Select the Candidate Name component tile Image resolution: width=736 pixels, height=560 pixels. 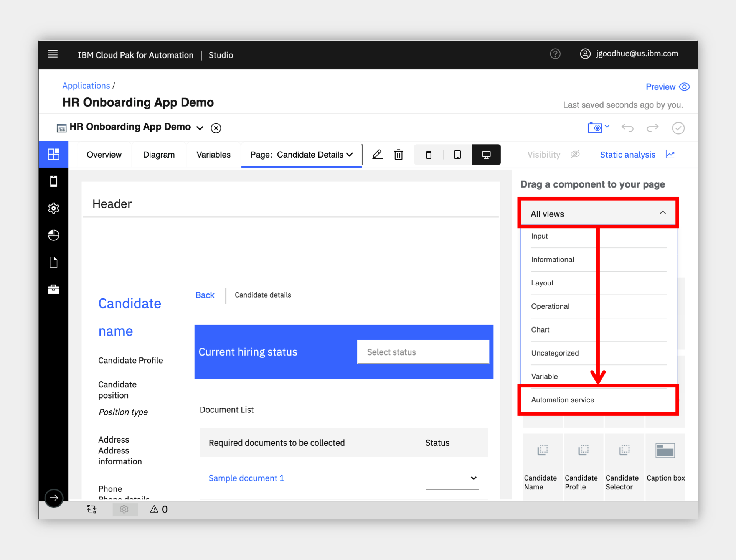542,466
